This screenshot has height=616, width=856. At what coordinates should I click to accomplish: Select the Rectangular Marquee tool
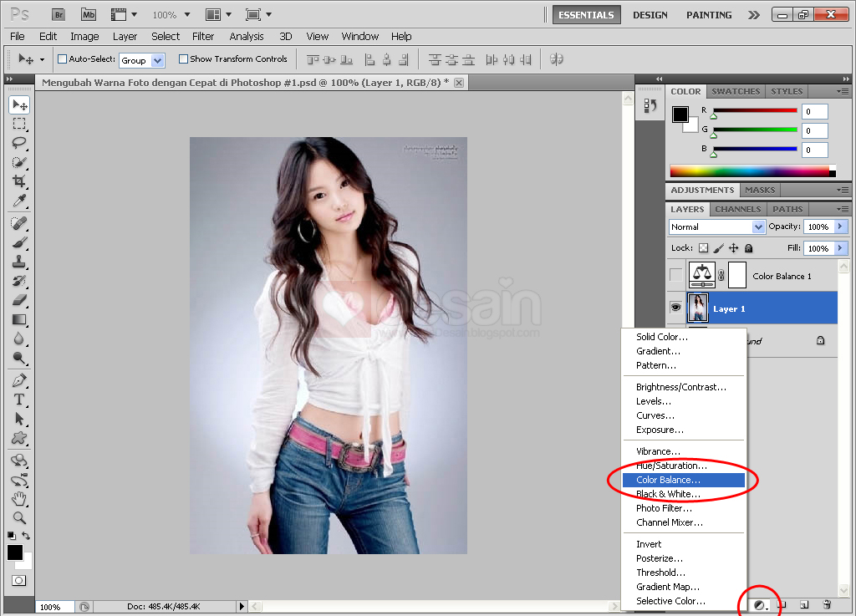19,124
